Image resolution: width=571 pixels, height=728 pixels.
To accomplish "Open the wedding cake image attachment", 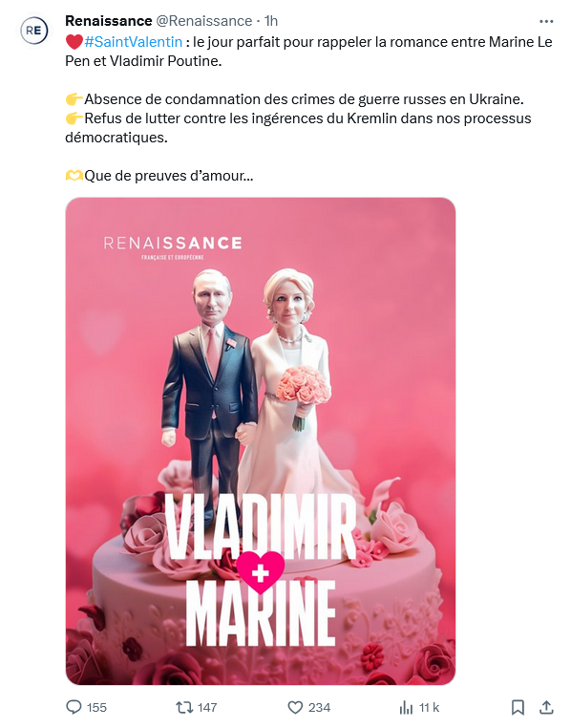I will [x=261, y=441].
